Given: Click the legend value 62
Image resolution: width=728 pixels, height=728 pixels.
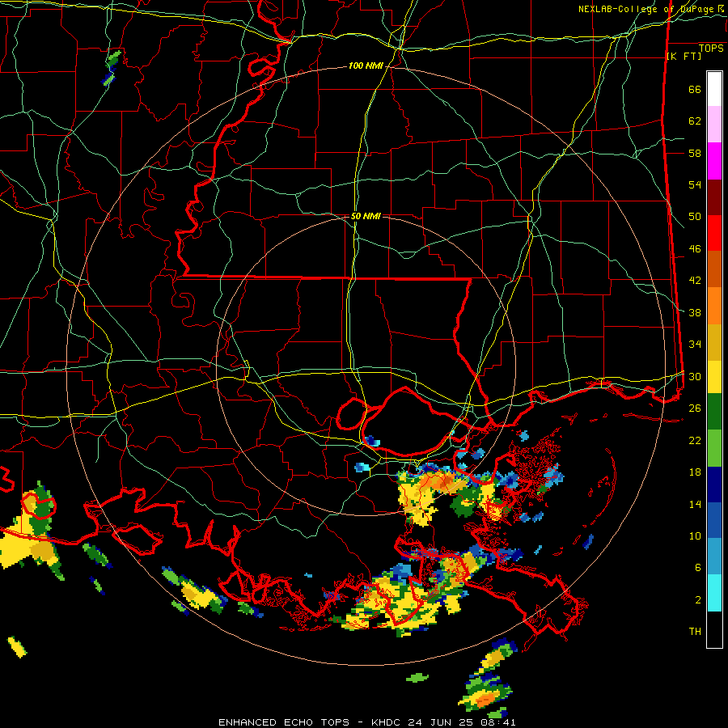Looking at the screenshot, I should (695, 121).
